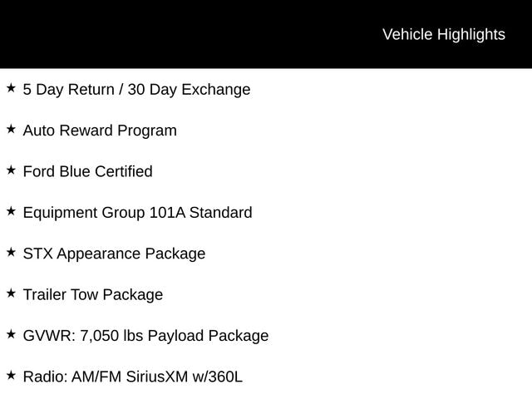Click the star next to Radio AM/FM SiriusXM
Image resolution: width=532 pixels, height=399 pixels.
(11, 376)
